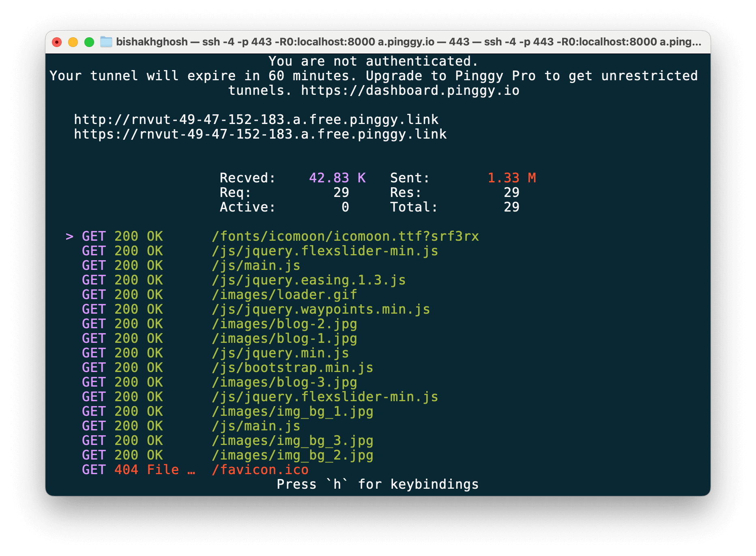Select the /images/blog-3.jpg request row
This screenshot has width=756, height=556.
coord(219,382)
